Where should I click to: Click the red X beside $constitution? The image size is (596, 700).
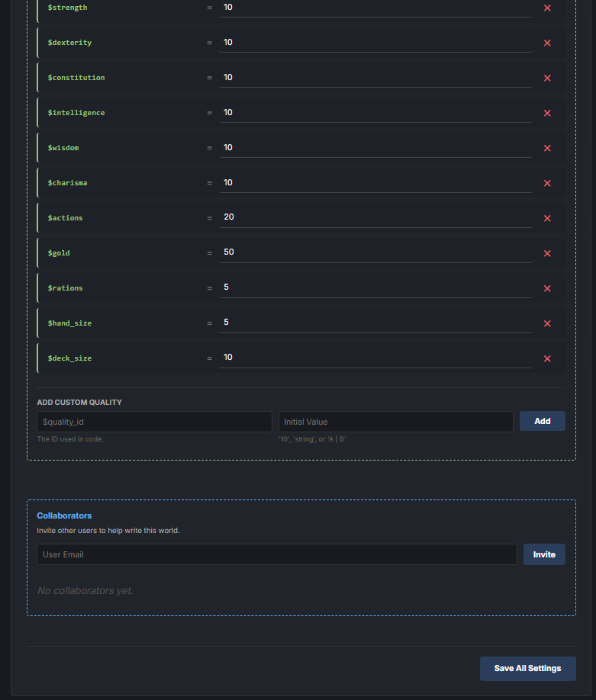click(x=547, y=78)
